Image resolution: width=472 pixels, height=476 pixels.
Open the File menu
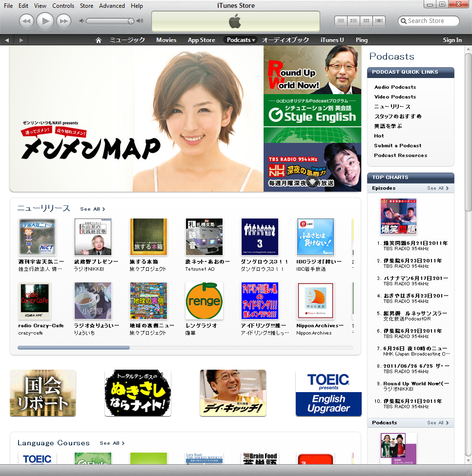[x=8, y=5]
